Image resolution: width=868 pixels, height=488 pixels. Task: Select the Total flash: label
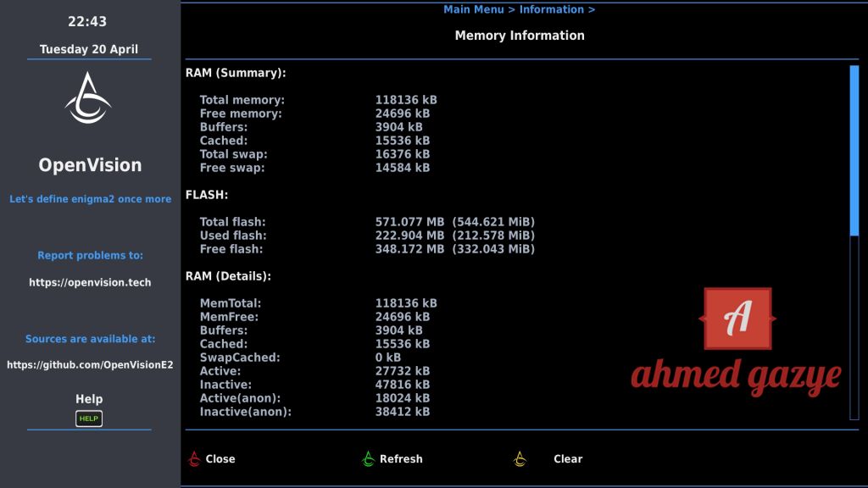point(232,222)
